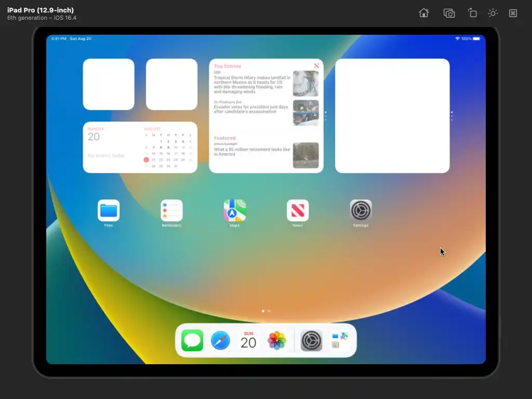Take a simulator screenshot with camera icon
Screen dimensions: 532x399
449,13
